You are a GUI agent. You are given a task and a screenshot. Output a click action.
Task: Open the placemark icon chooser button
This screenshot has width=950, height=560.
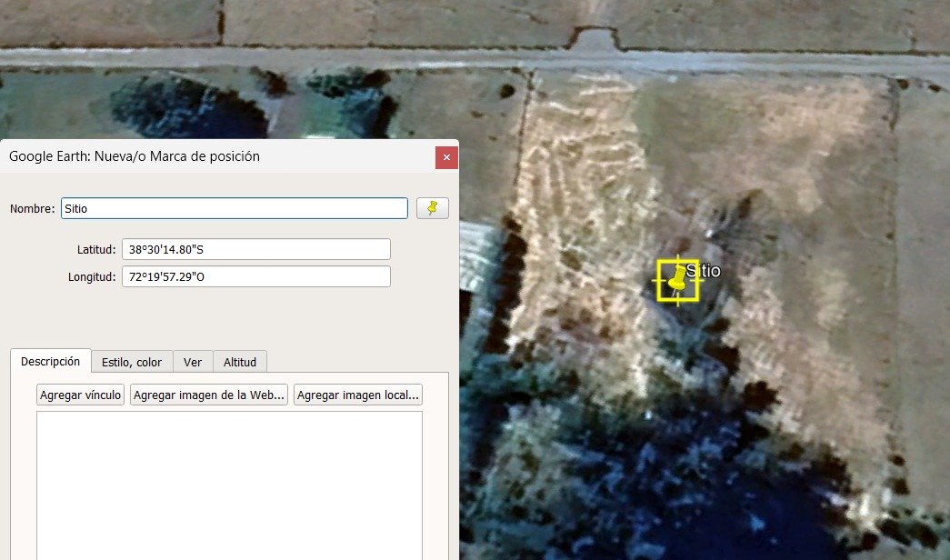(x=433, y=208)
